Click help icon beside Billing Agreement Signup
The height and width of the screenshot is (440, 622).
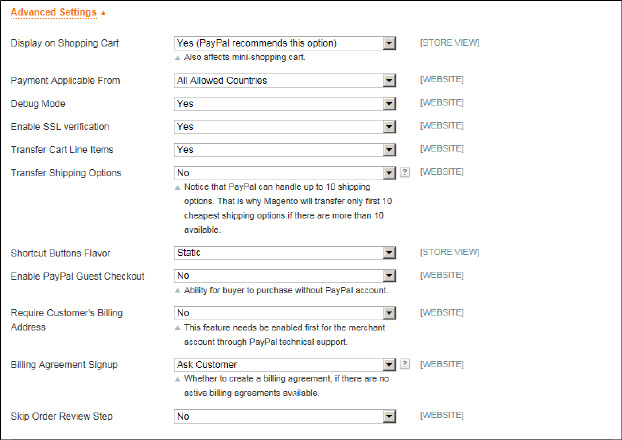(x=405, y=365)
